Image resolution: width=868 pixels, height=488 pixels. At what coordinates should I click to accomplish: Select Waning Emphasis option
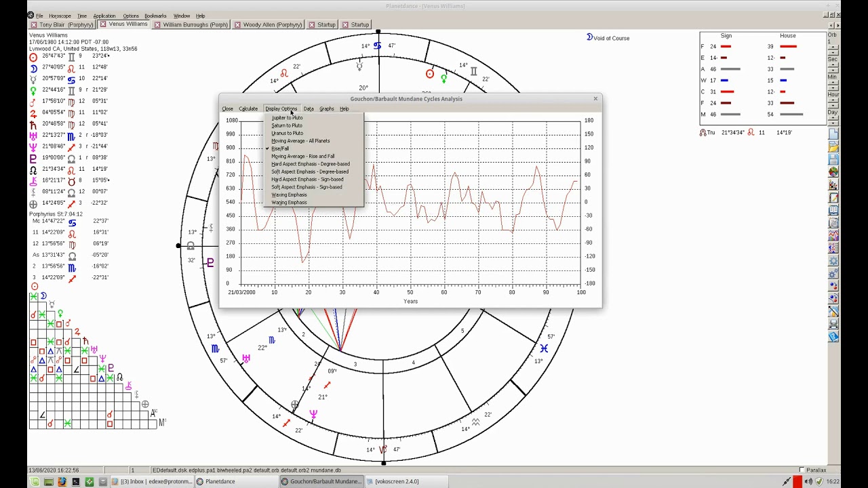(x=289, y=203)
